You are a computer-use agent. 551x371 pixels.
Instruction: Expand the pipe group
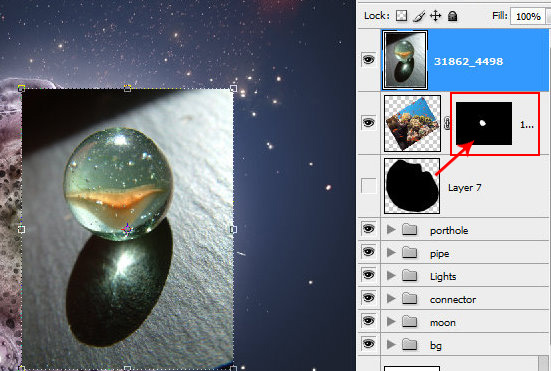[x=391, y=253]
